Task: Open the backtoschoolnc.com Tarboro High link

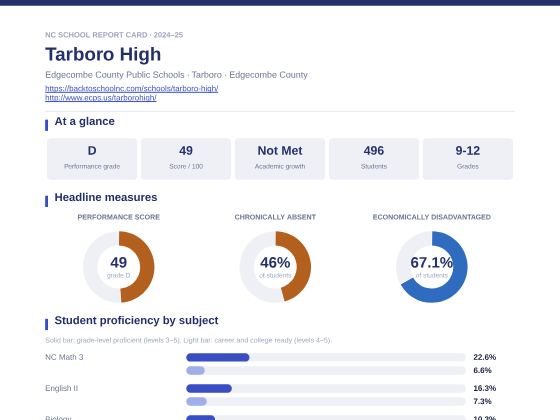Action: click(131, 88)
